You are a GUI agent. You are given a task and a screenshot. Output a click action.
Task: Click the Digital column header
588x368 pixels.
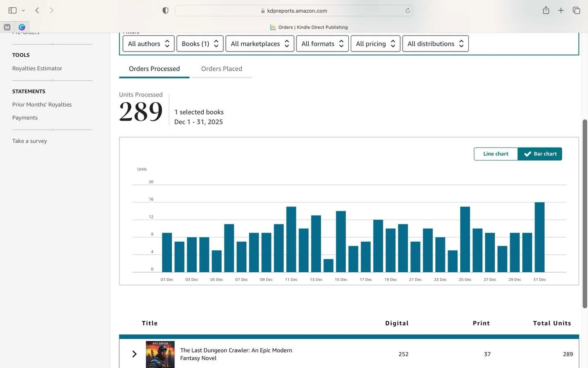(x=397, y=323)
